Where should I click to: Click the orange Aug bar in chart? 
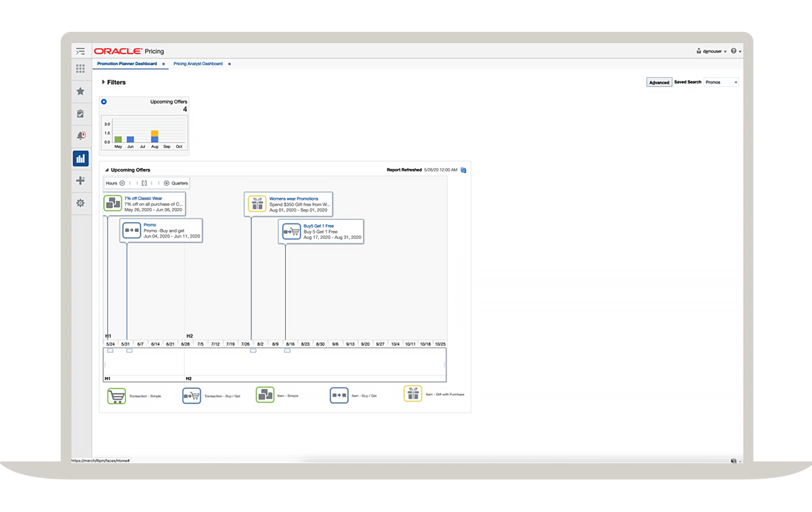155,133
